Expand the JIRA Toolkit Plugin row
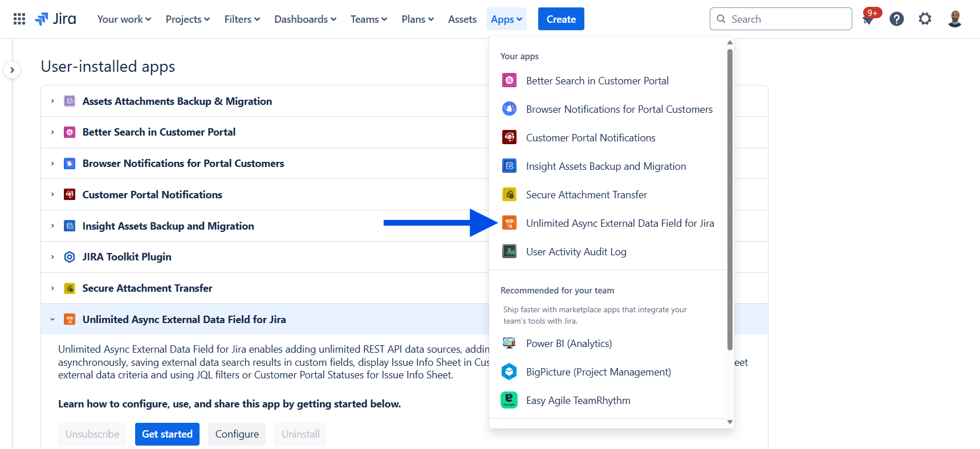The height and width of the screenshot is (449, 980). coord(52,257)
